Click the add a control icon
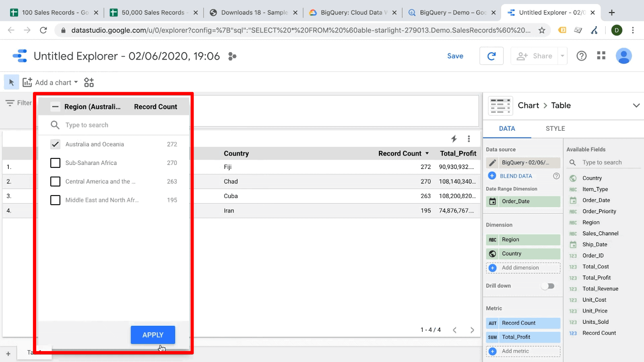 click(x=89, y=82)
